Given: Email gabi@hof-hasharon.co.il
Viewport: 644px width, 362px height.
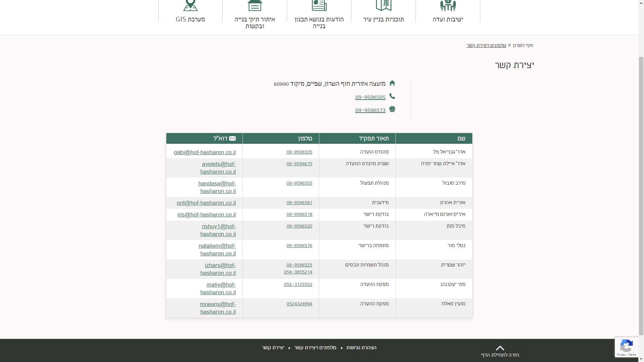Looking at the screenshot, I should (205, 152).
